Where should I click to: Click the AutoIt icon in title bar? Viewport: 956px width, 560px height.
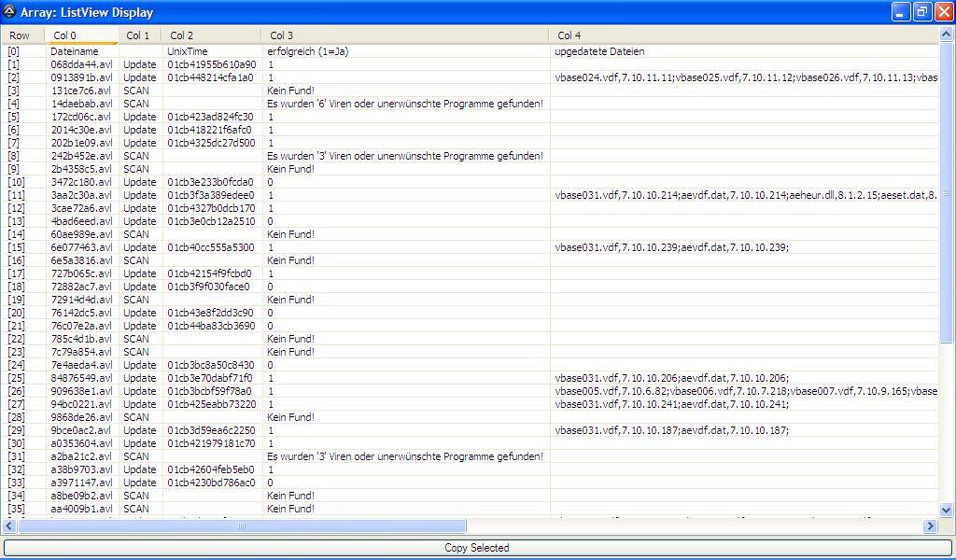coord(9,13)
